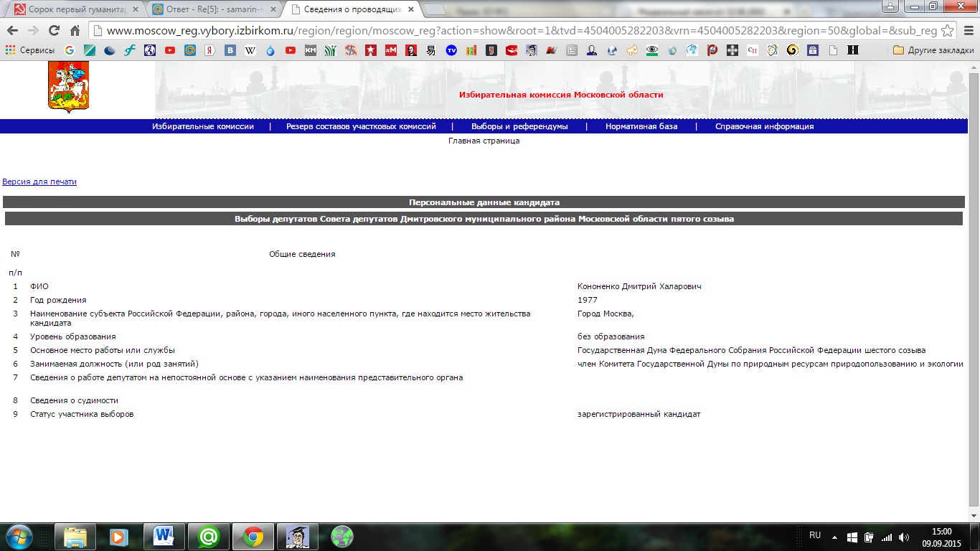Click the birth year 1977
Screen dimensions: 980x551
pyautogui.click(x=588, y=300)
